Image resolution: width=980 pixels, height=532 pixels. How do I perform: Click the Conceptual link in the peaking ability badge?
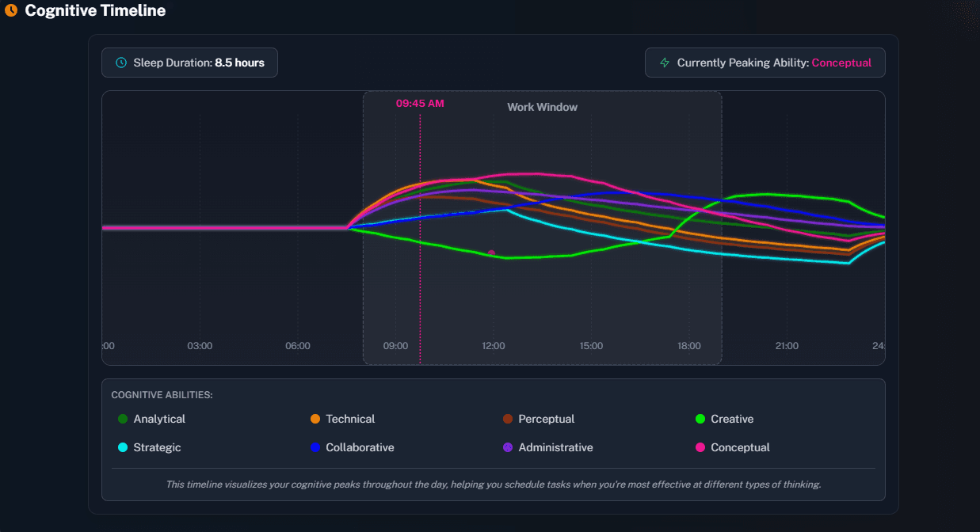pyautogui.click(x=842, y=63)
